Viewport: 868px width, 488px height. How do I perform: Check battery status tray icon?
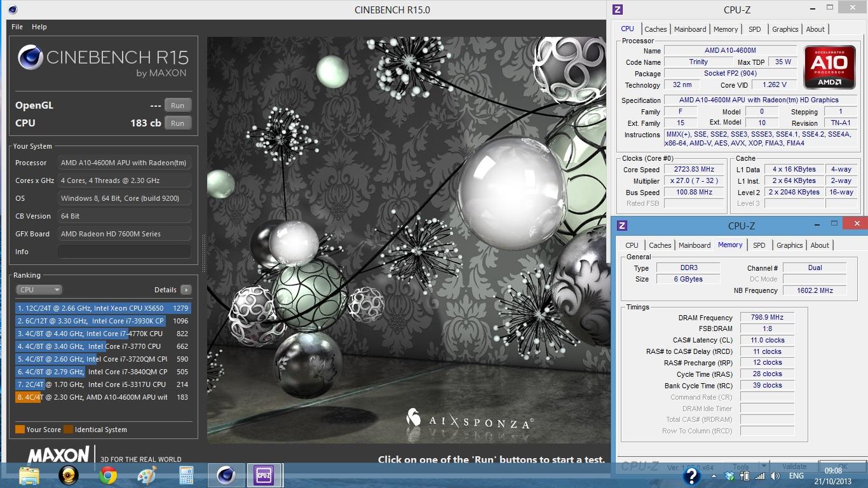pyautogui.click(x=745, y=476)
